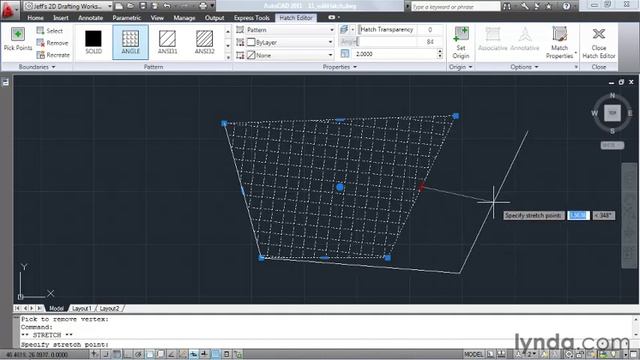Screen dimensions: 640x360
Task: Open the Home ribbon tab
Action: tap(36, 18)
